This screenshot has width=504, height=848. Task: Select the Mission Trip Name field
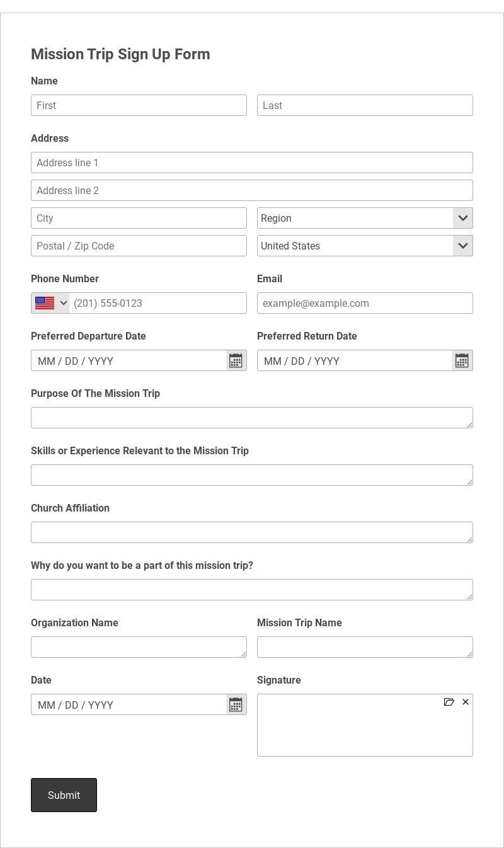click(365, 647)
